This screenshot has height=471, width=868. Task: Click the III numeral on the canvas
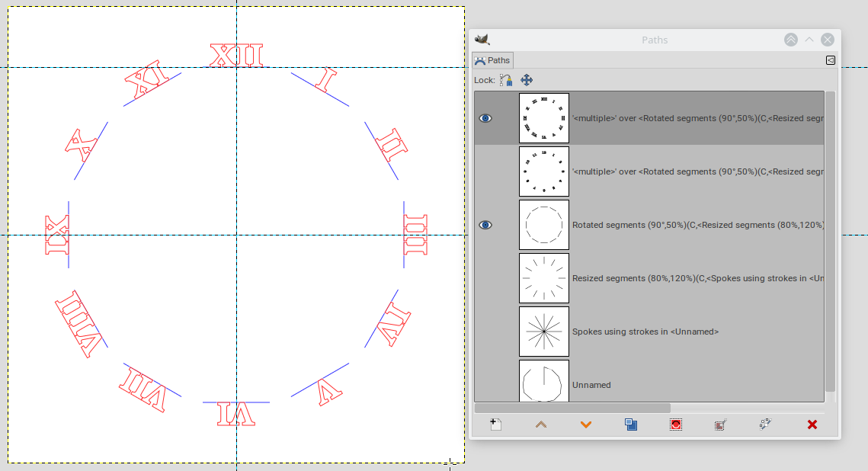(x=415, y=235)
